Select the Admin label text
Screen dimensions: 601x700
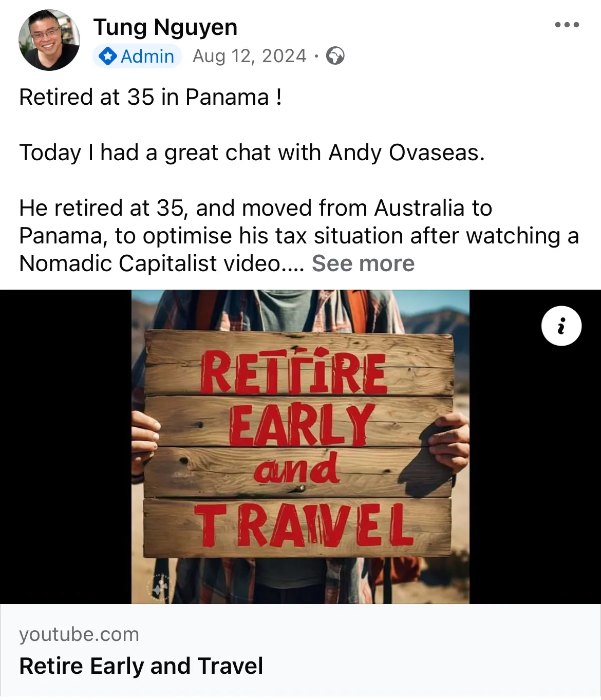147,56
